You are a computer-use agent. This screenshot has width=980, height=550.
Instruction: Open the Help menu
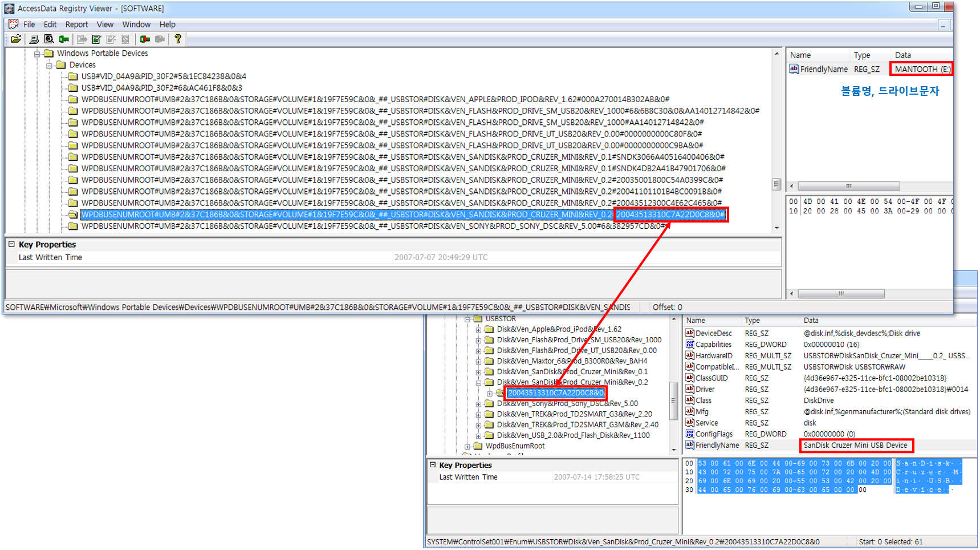coord(167,25)
